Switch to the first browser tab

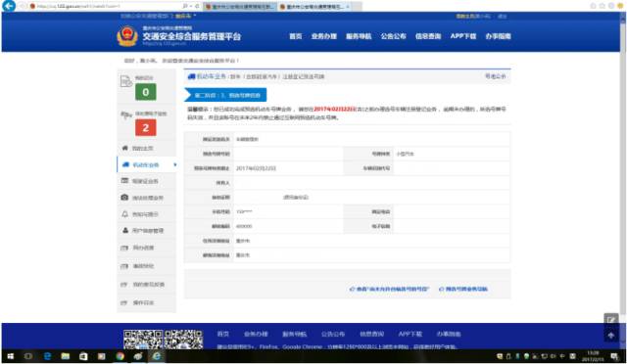[239, 7]
